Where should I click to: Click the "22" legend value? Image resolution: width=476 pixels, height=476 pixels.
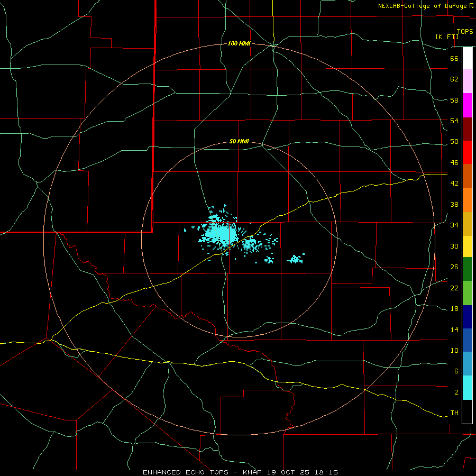coord(454,288)
